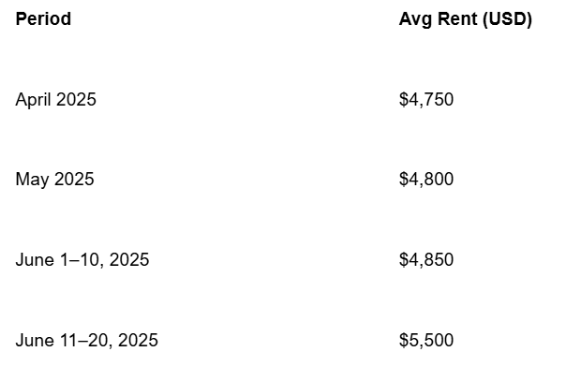Select the $4,750 rent value
The image size is (573, 372).
pos(426,99)
